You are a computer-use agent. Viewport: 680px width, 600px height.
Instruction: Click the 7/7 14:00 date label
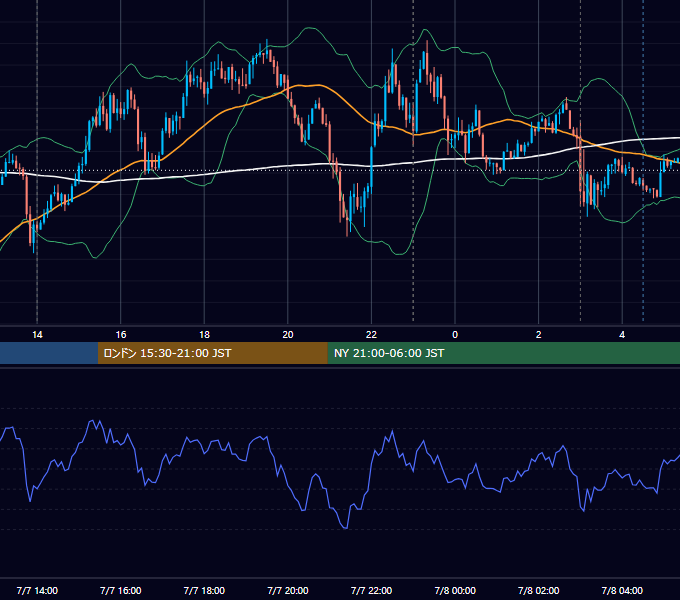[37, 591]
